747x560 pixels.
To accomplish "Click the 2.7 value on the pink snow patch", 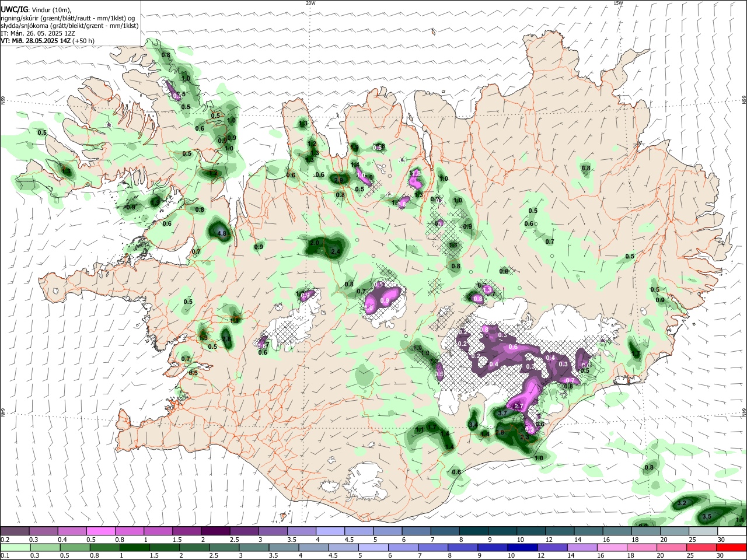I will point(519,405).
